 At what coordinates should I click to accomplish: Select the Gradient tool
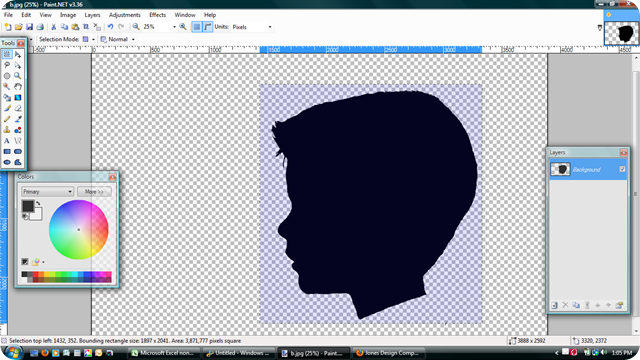[x=18, y=98]
